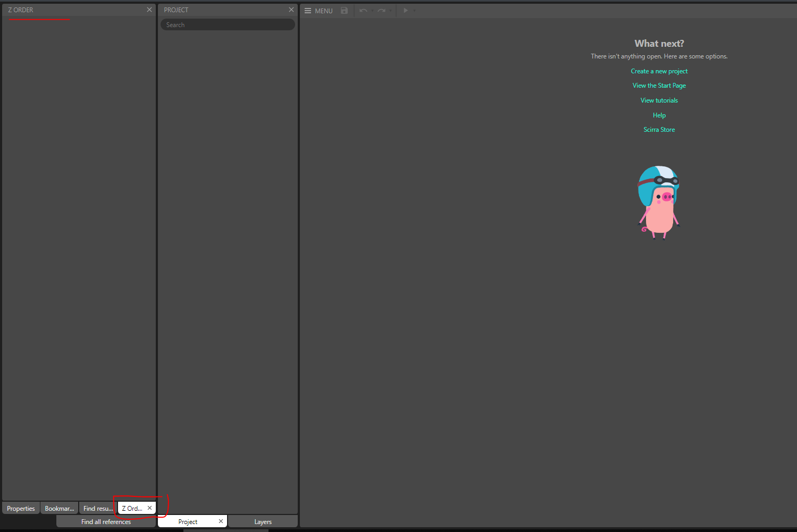The height and width of the screenshot is (532, 797).
Task: Start a preview with the Play icon
Action: (x=405, y=10)
